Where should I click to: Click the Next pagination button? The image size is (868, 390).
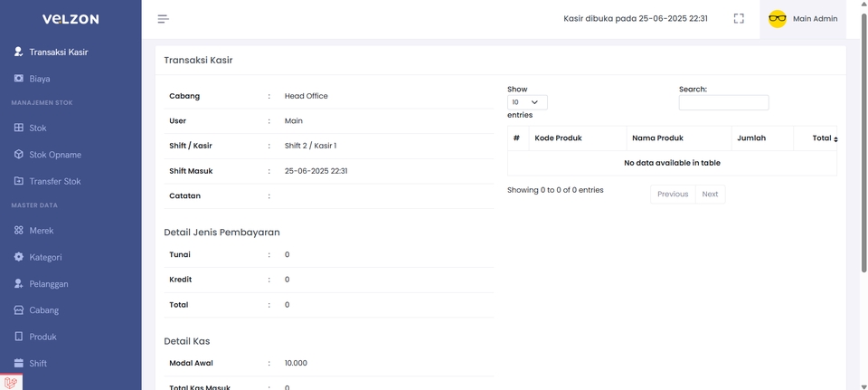(x=710, y=194)
